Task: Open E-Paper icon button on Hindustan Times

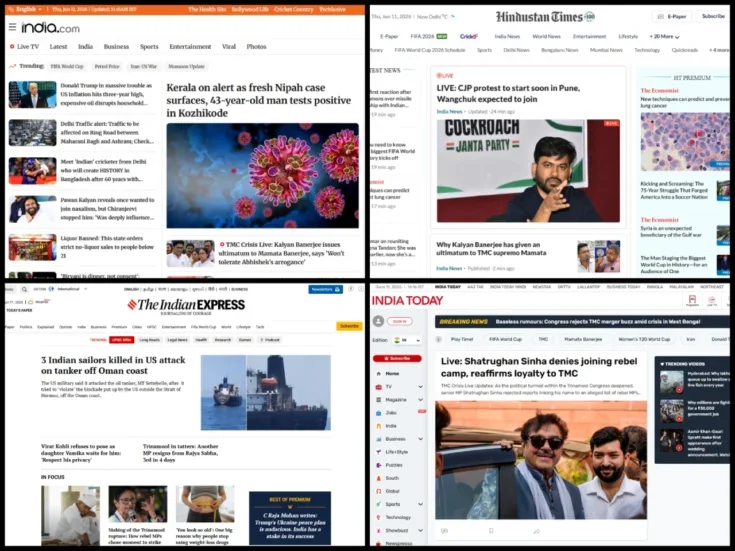Action: coord(672,16)
